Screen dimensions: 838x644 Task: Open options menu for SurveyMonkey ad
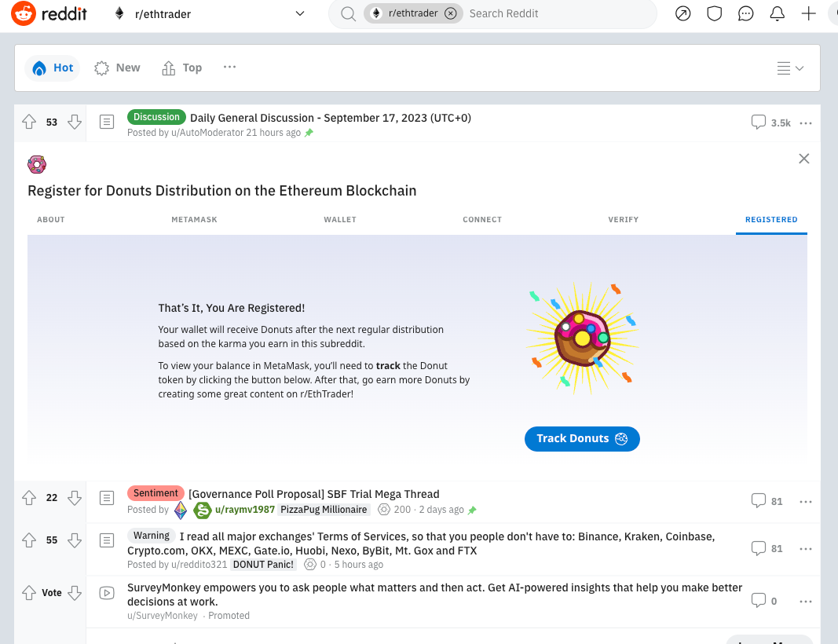point(805,602)
